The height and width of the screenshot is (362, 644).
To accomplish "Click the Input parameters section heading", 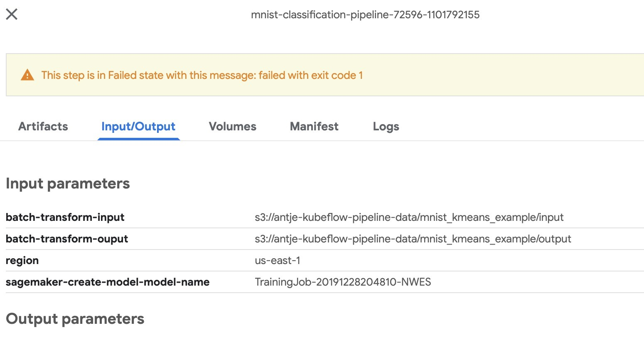I will (68, 183).
